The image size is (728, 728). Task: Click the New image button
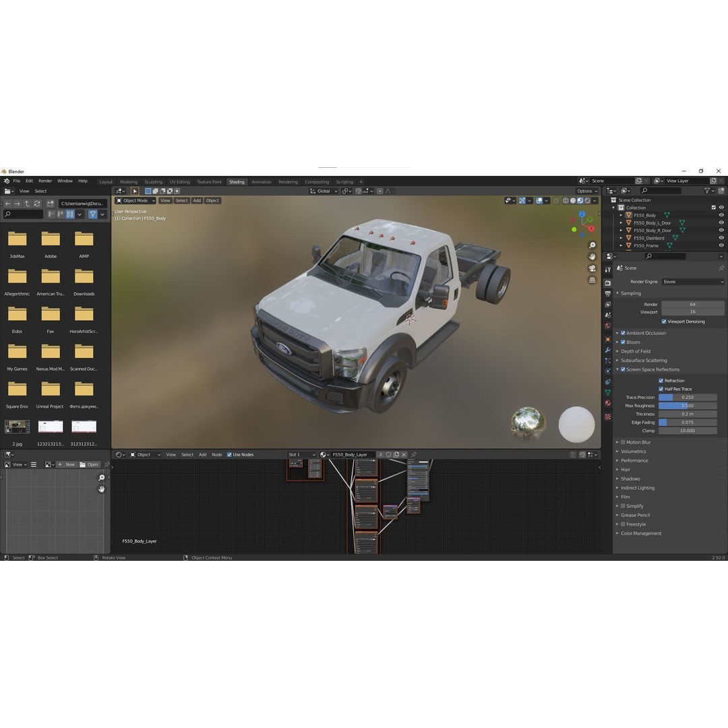[x=66, y=464]
